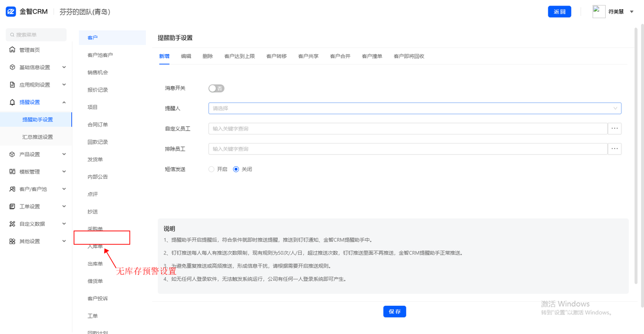644x334 pixels.
Task: Expand the 模板管理 menu chevron
Action: click(x=64, y=172)
